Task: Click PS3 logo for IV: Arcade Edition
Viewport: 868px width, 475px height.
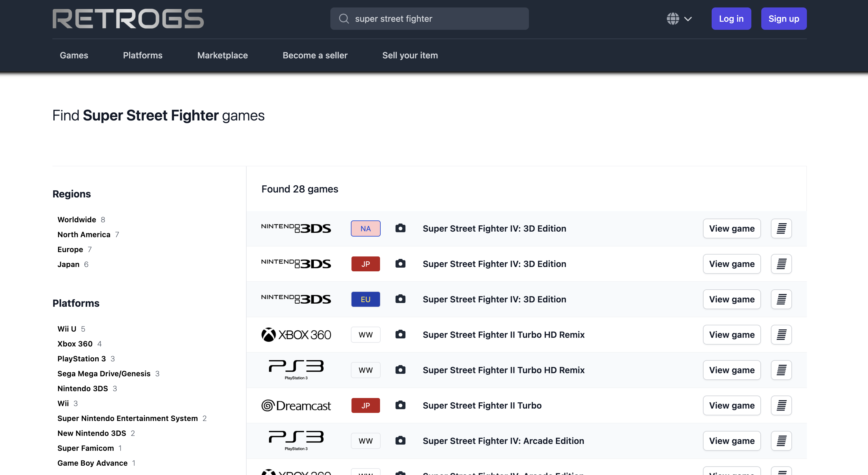Action: pos(296,441)
